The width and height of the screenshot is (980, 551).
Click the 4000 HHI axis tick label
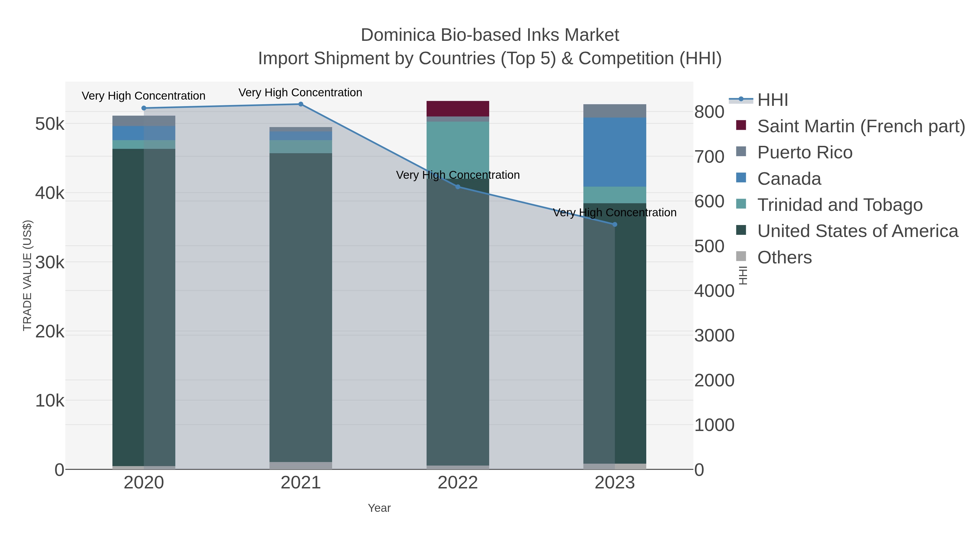click(x=714, y=291)
